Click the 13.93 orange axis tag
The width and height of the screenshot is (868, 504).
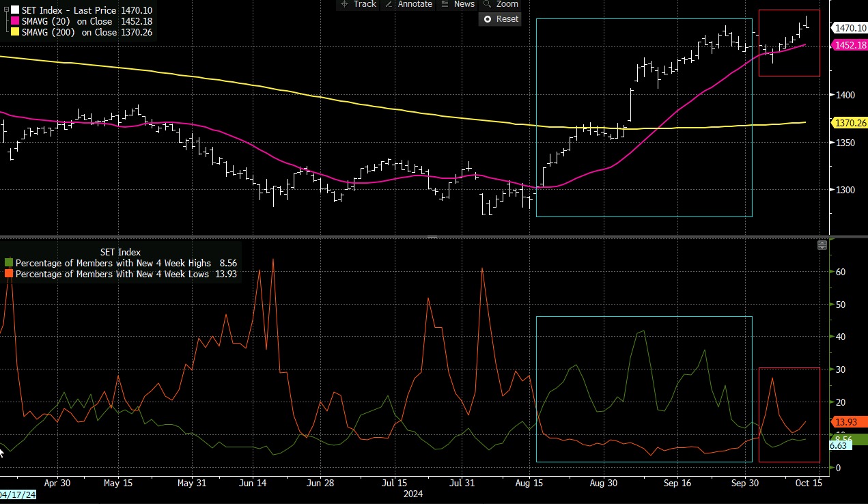click(x=848, y=423)
